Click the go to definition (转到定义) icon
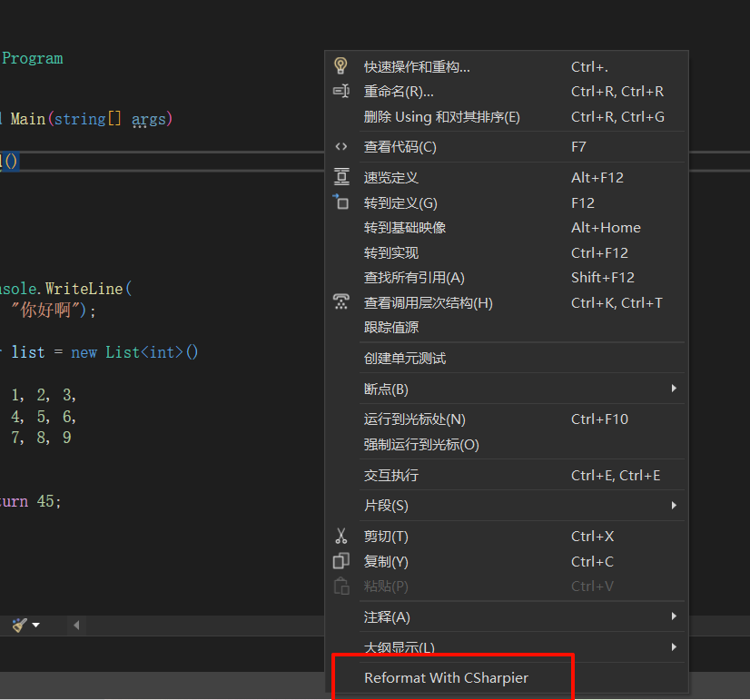Viewport: 750px width, 700px height. [341, 202]
